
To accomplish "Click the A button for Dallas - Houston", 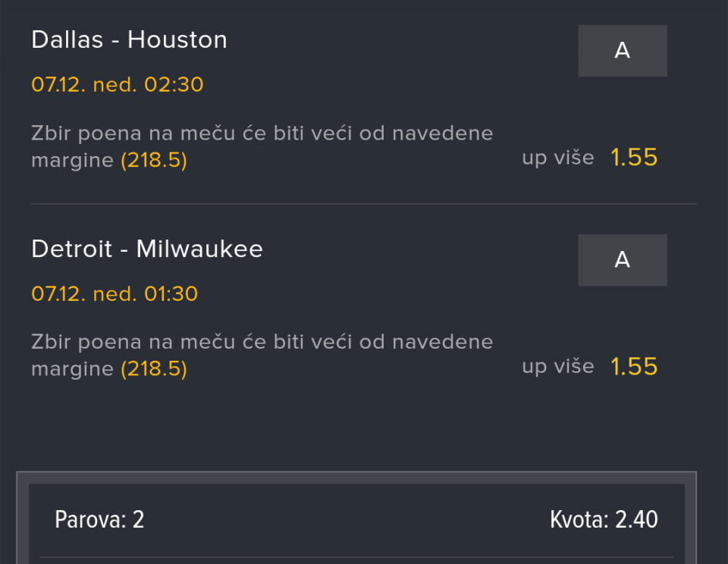I will coord(622,51).
